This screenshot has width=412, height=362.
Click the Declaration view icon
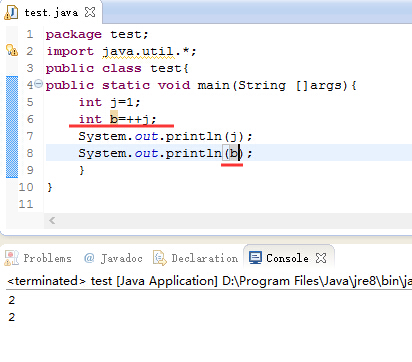click(160, 258)
